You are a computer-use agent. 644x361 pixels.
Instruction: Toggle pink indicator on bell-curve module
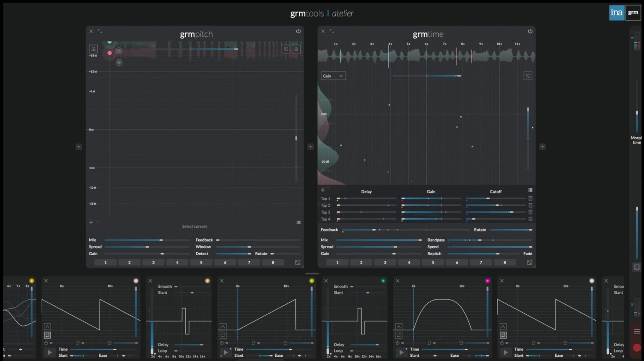[x=487, y=281]
